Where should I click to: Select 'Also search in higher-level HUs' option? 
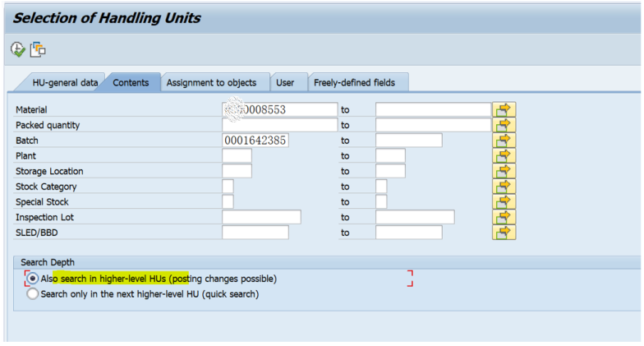tap(33, 279)
